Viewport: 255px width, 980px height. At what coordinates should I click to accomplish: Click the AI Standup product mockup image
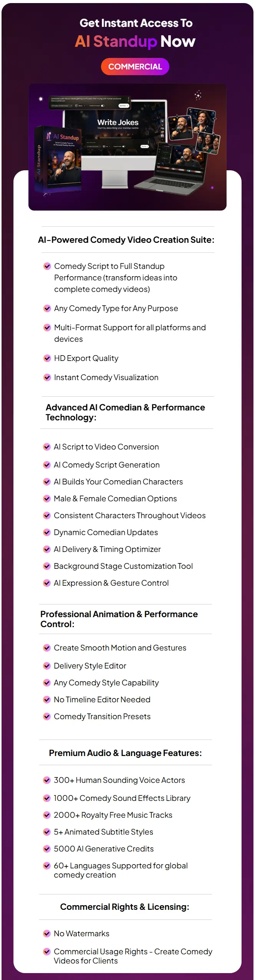127,147
